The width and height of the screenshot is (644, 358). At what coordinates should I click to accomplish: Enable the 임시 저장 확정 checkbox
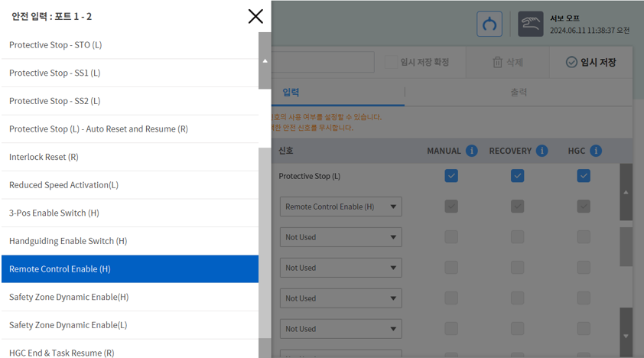pos(390,63)
